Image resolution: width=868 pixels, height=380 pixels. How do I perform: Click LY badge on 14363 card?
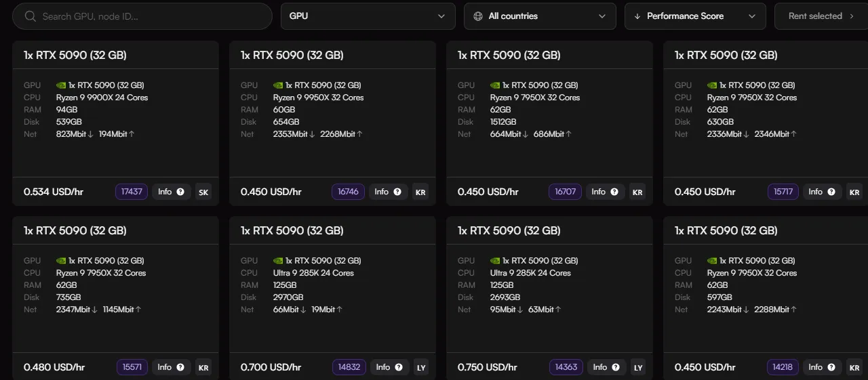click(638, 367)
